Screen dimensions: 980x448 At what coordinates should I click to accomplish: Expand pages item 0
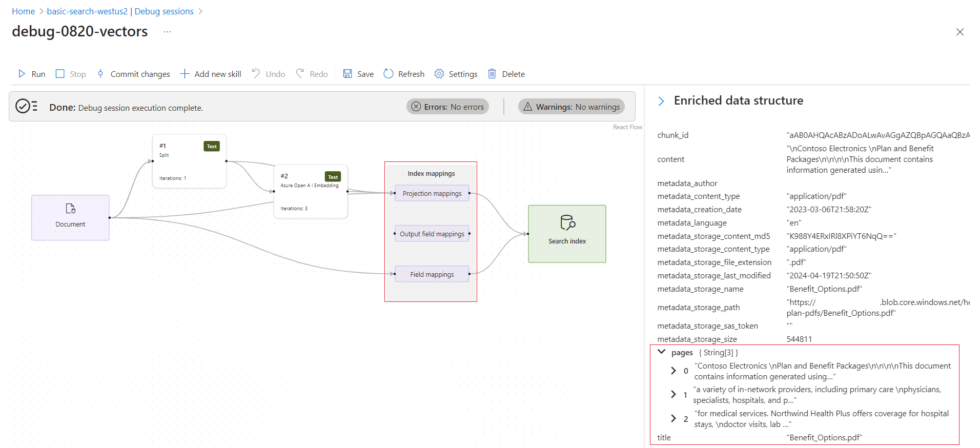(673, 371)
